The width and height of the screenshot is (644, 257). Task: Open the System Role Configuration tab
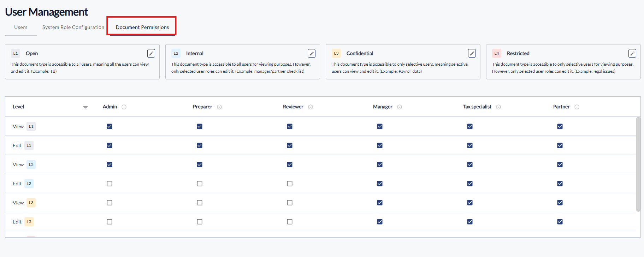[x=73, y=27]
